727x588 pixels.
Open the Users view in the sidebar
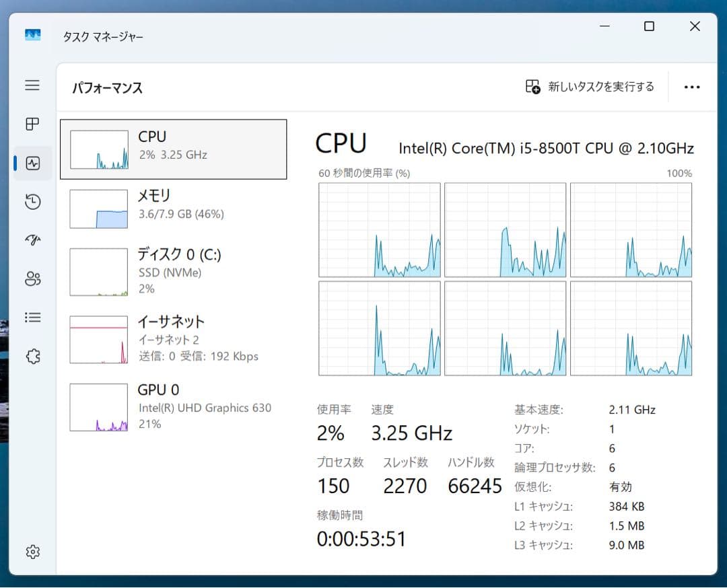coord(32,279)
